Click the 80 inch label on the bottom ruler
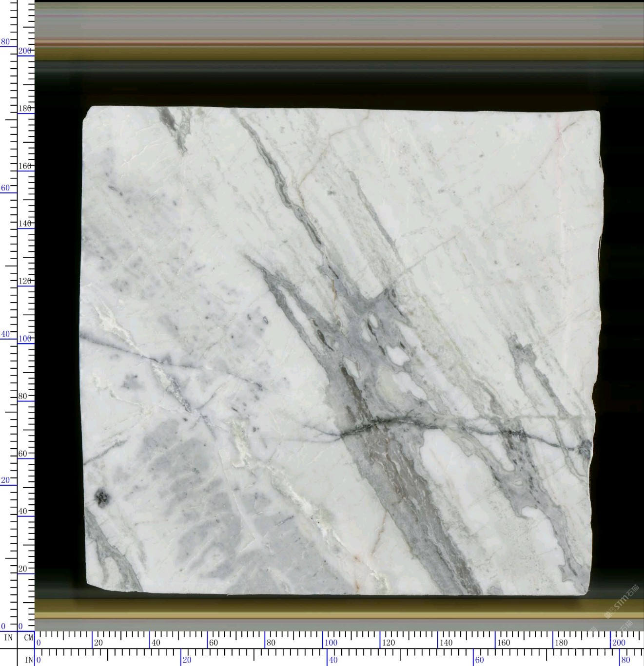This screenshot has width=644, height=666. point(625,660)
